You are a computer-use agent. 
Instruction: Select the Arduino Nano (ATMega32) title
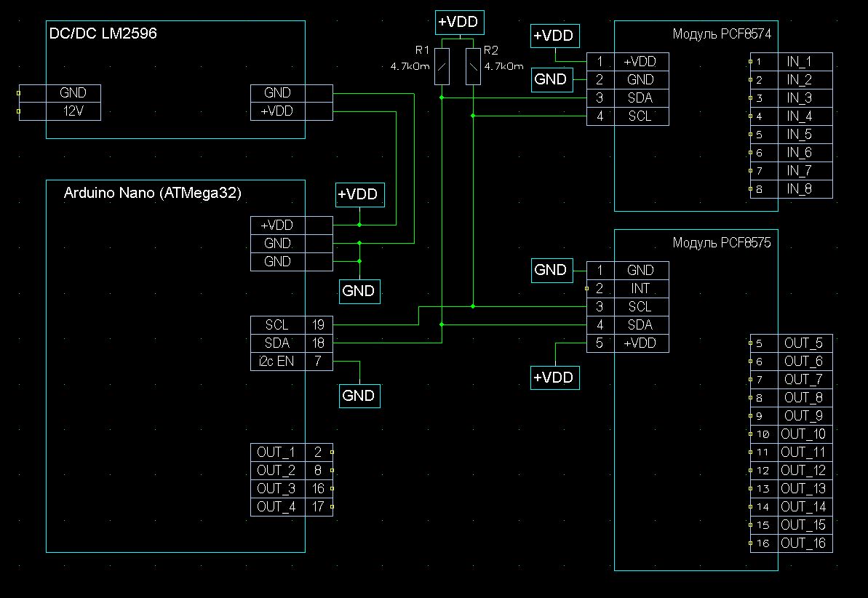[153, 193]
